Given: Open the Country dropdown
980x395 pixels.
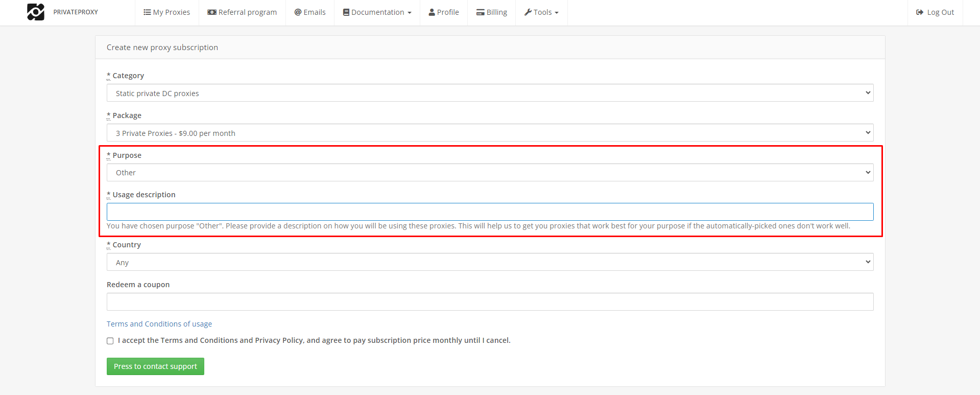Looking at the screenshot, I should point(490,262).
